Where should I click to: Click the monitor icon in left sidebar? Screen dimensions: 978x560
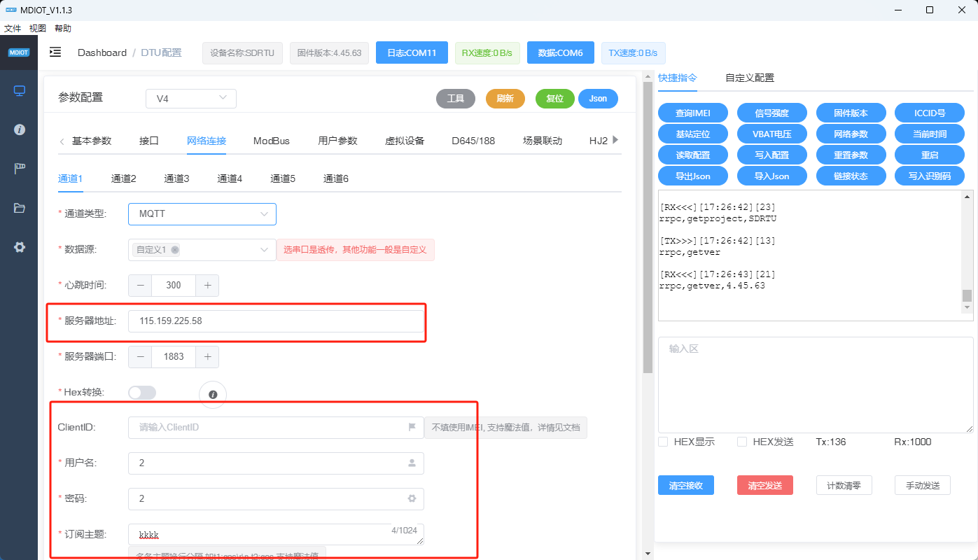(19, 91)
